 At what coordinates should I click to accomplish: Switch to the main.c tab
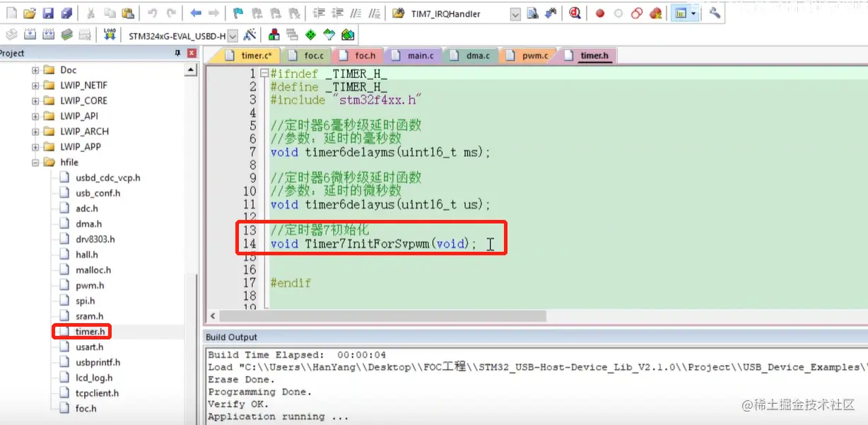point(415,55)
